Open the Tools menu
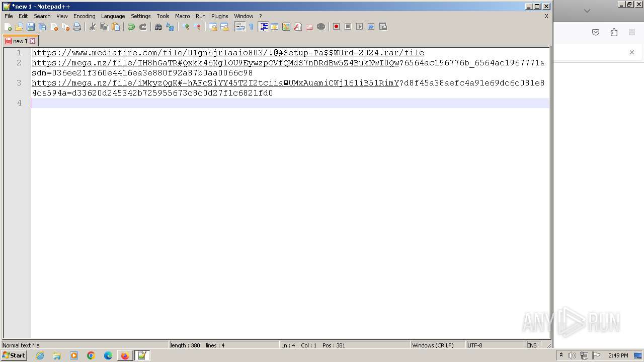Screen dimensions: 644x362 click(x=163, y=16)
